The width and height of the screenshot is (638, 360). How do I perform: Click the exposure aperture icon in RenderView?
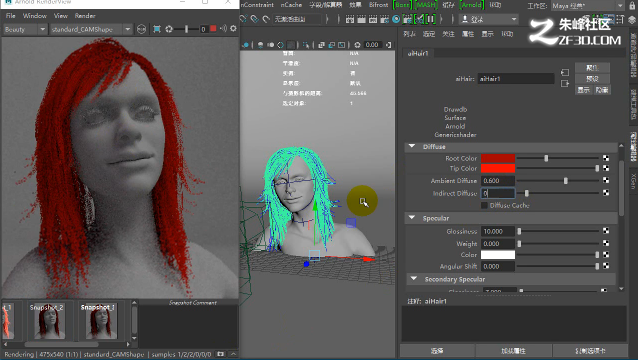[x=169, y=29]
